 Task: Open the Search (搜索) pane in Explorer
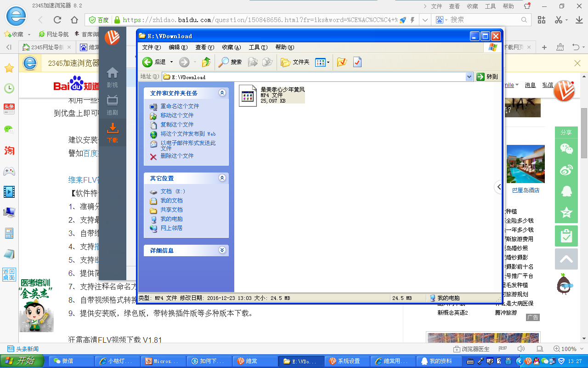230,62
